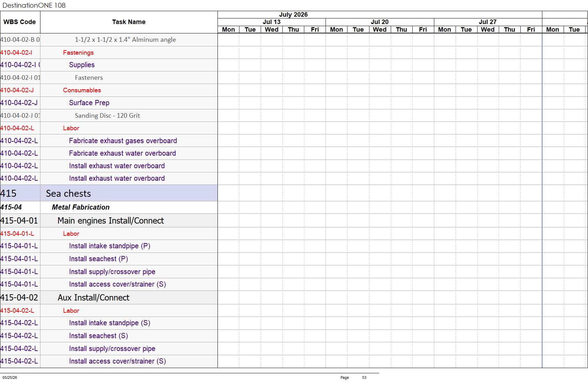Click 'Sanding Disc - 120 Grit' row
The image size is (588, 382).
[x=109, y=116]
